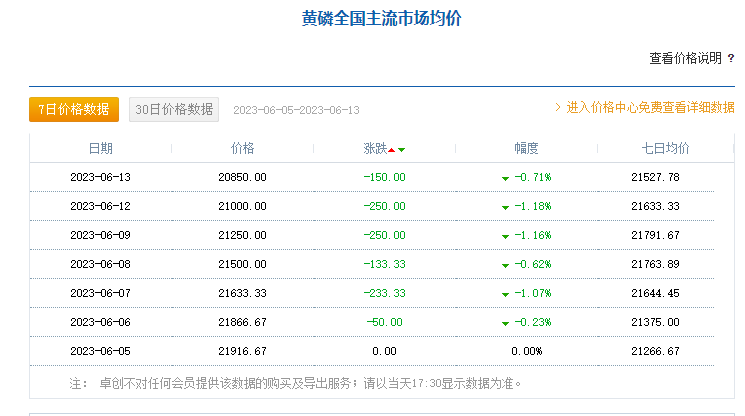Click change value -150.00

384,178
